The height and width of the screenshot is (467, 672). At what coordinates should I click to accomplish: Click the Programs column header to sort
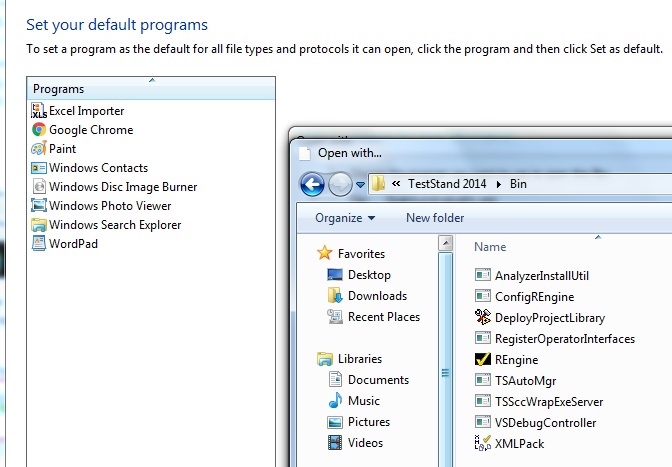[151, 89]
